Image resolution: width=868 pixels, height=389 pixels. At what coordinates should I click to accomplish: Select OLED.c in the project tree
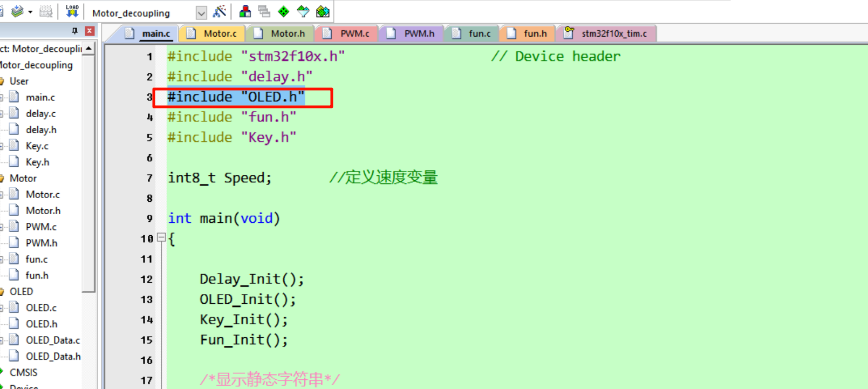(x=42, y=308)
